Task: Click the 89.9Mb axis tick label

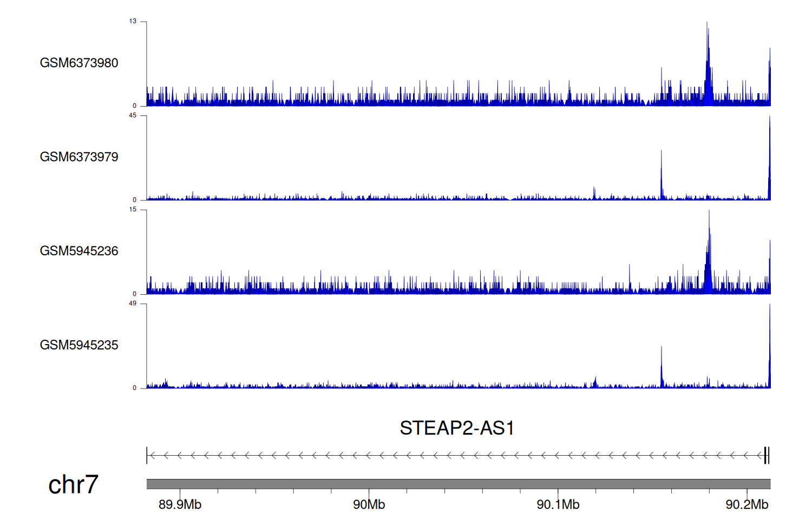Action: click(180, 504)
